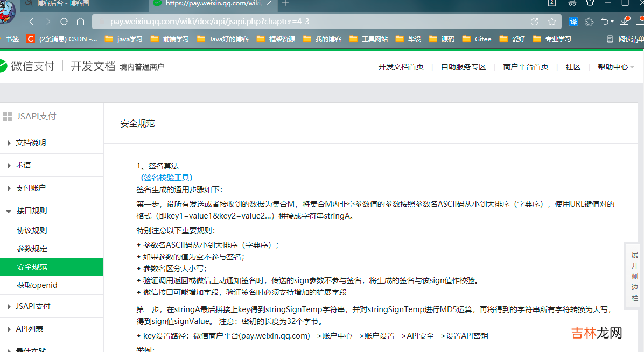Select 获取openid in the sidebar
The height and width of the screenshot is (352, 644).
click(37, 285)
